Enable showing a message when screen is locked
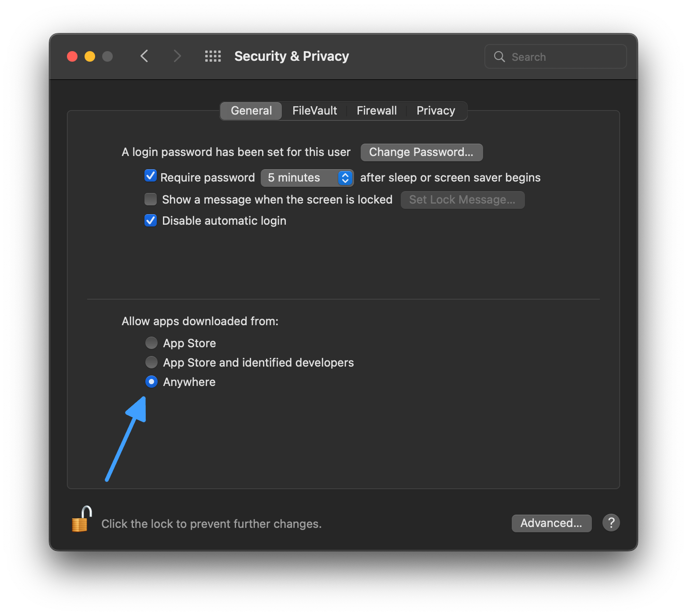687x616 pixels. tap(150, 199)
